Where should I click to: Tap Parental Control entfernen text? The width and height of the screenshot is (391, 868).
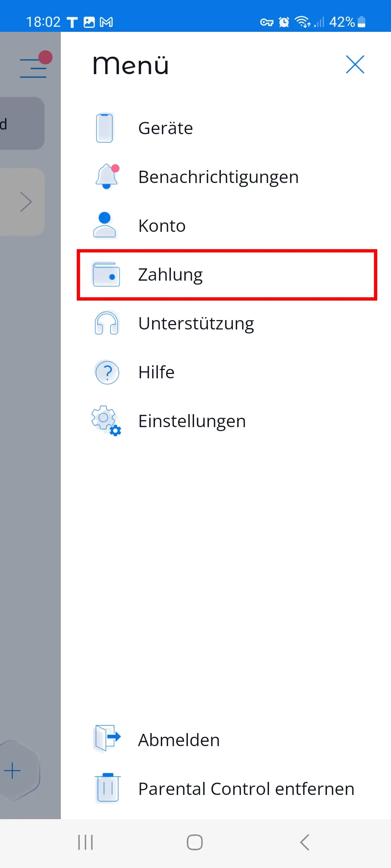point(246,789)
